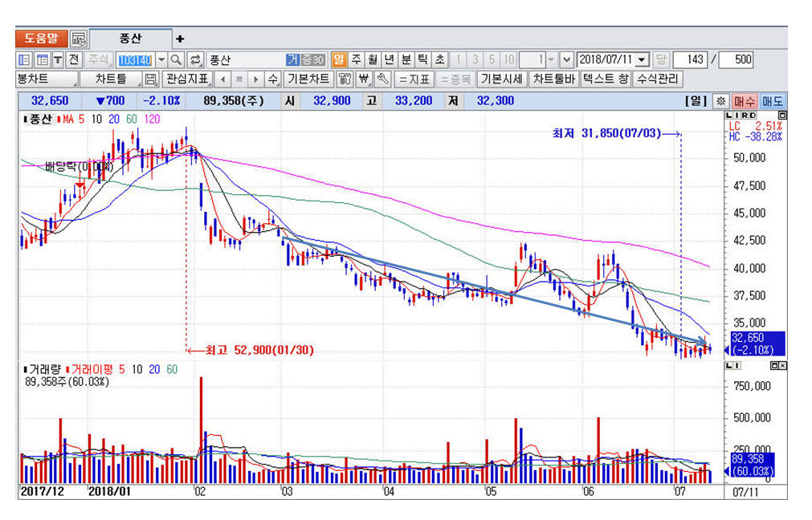Viewport: 812px width, 520px height.
Task: Open the wrench chart settings icon
Action: click(382, 79)
